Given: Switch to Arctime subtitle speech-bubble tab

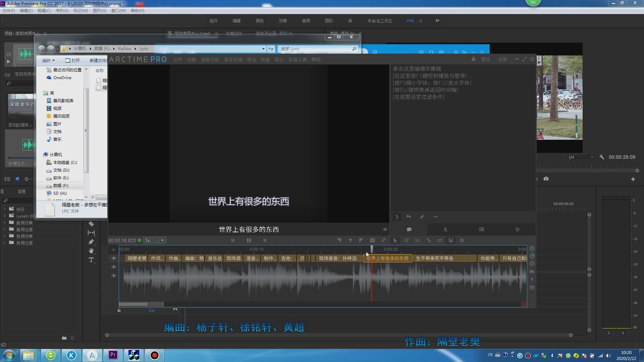Looking at the screenshot, I should click(x=409, y=230).
